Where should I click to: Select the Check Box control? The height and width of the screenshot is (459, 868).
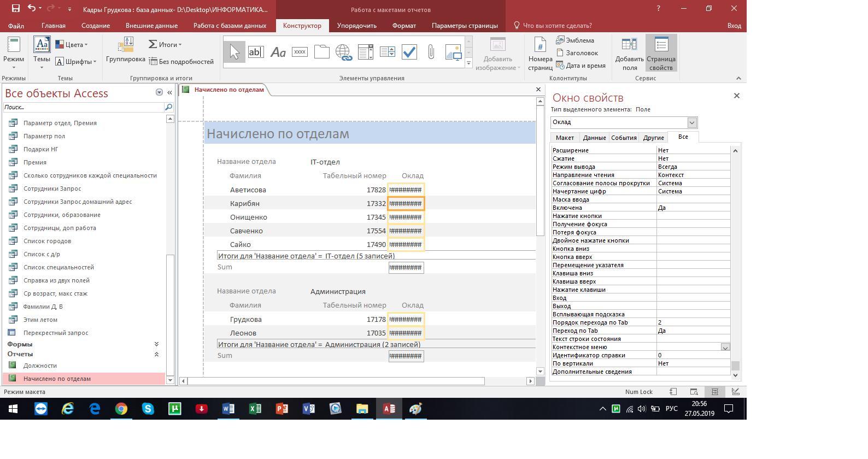tap(409, 52)
